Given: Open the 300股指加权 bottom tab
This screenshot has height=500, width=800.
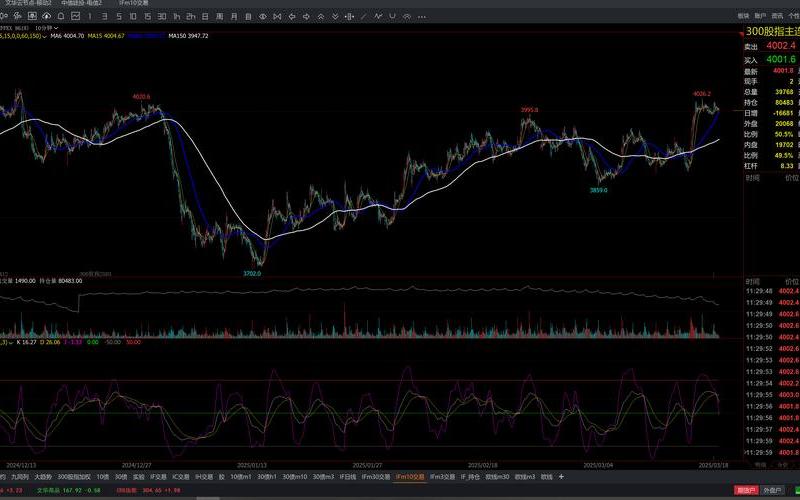Looking at the screenshot, I should [73, 477].
